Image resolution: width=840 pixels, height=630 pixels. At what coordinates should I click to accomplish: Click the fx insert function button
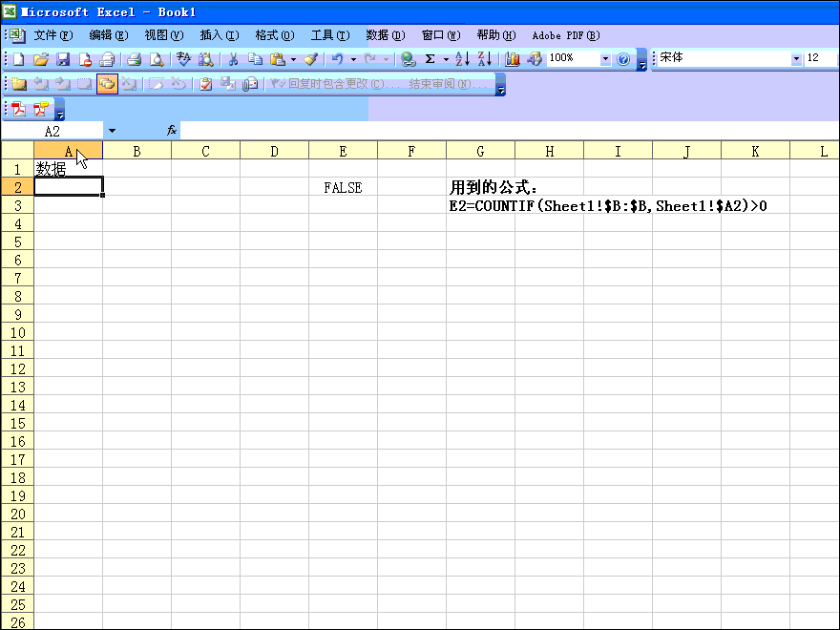point(172,131)
